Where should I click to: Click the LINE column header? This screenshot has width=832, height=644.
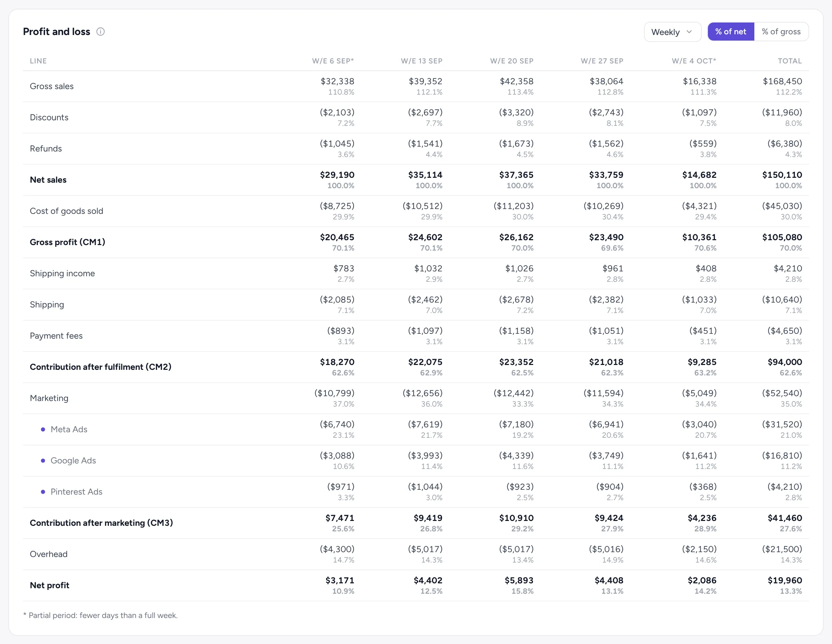[x=38, y=61]
